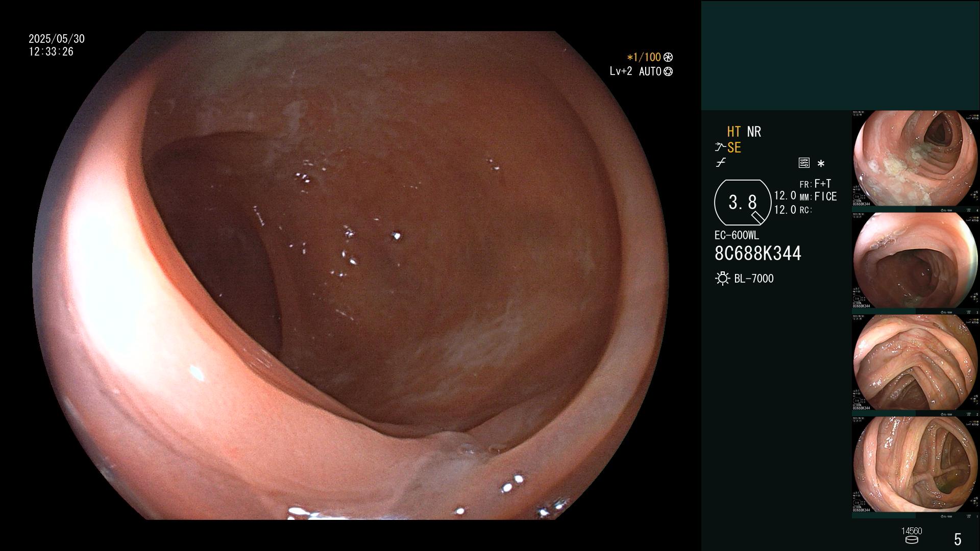Click the orange 'SE' label
The width and height of the screenshot is (980, 551).
click(734, 147)
